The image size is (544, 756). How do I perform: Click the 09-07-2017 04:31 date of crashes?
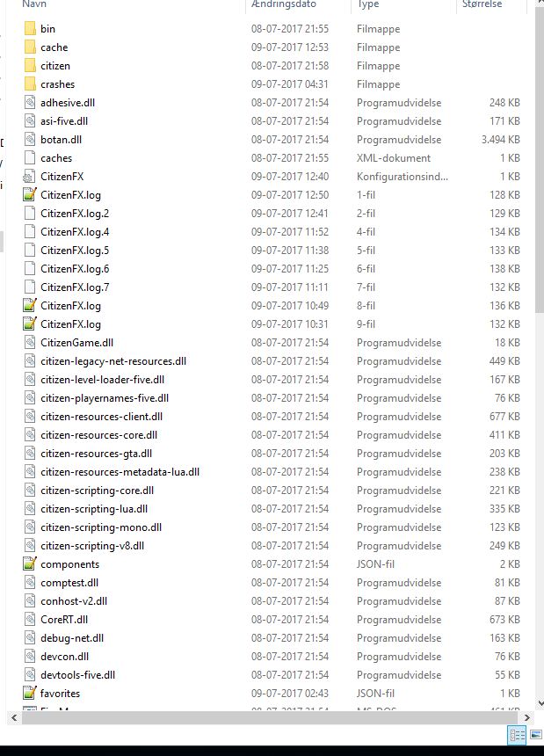(x=290, y=84)
